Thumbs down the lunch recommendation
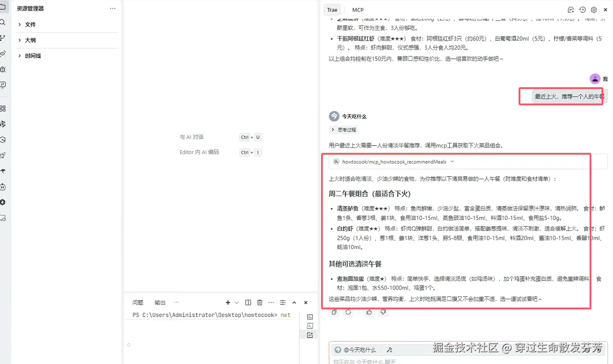The height and width of the screenshot is (364, 613). pyautogui.click(x=383, y=312)
